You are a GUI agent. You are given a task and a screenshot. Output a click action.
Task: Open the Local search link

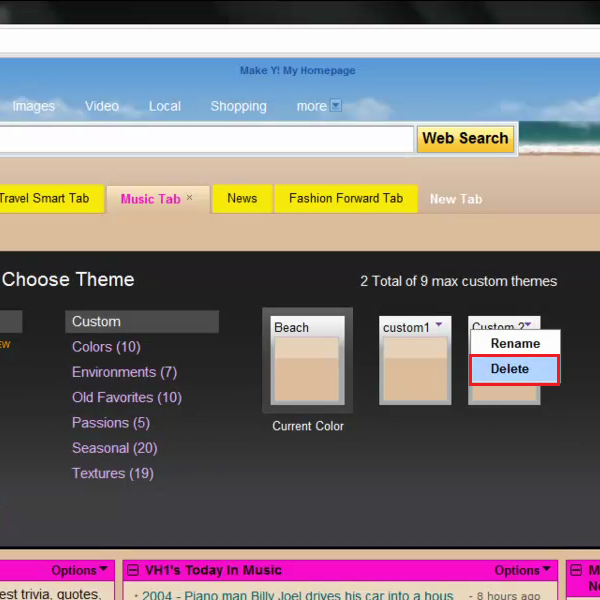[165, 106]
